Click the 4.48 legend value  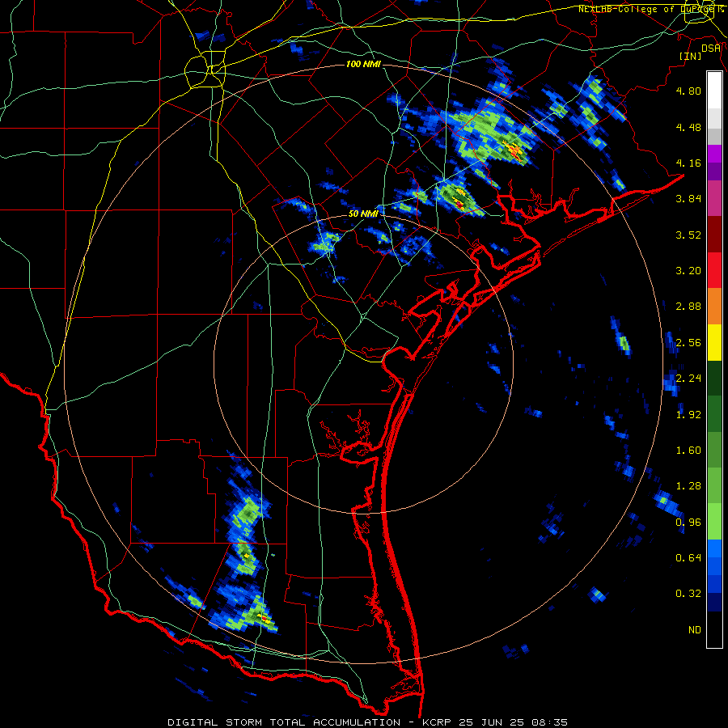(688, 127)
